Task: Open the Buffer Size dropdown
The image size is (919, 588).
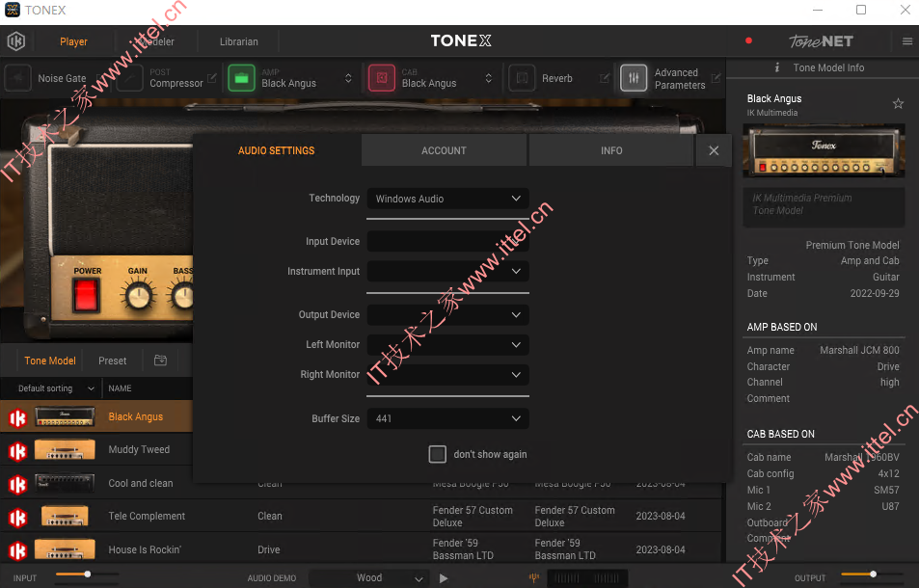Action: (447, 418)
